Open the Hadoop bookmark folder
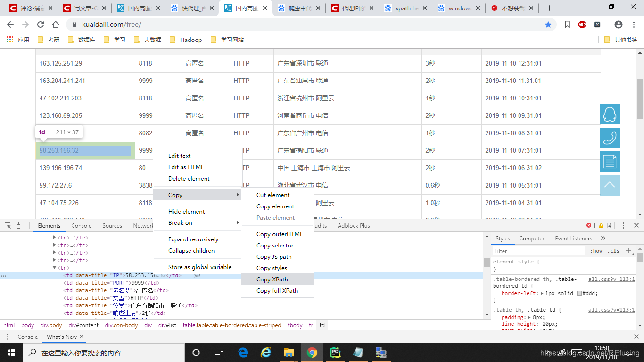644x362 pixels. point(186,40)
